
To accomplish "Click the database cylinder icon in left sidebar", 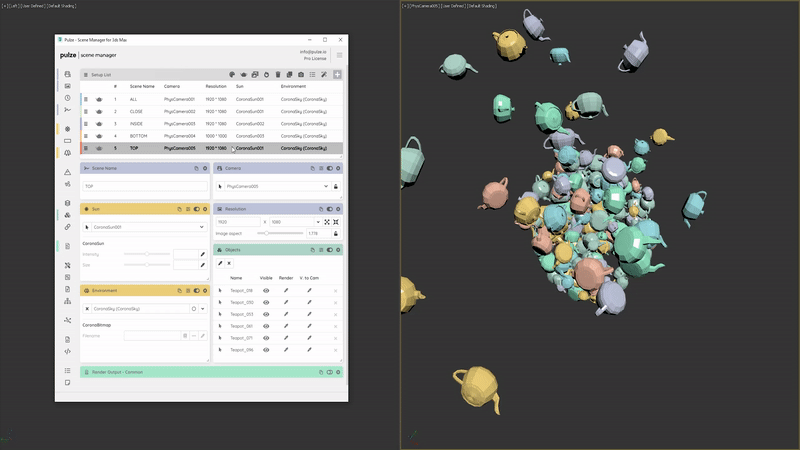I will [x=67, y=203].
